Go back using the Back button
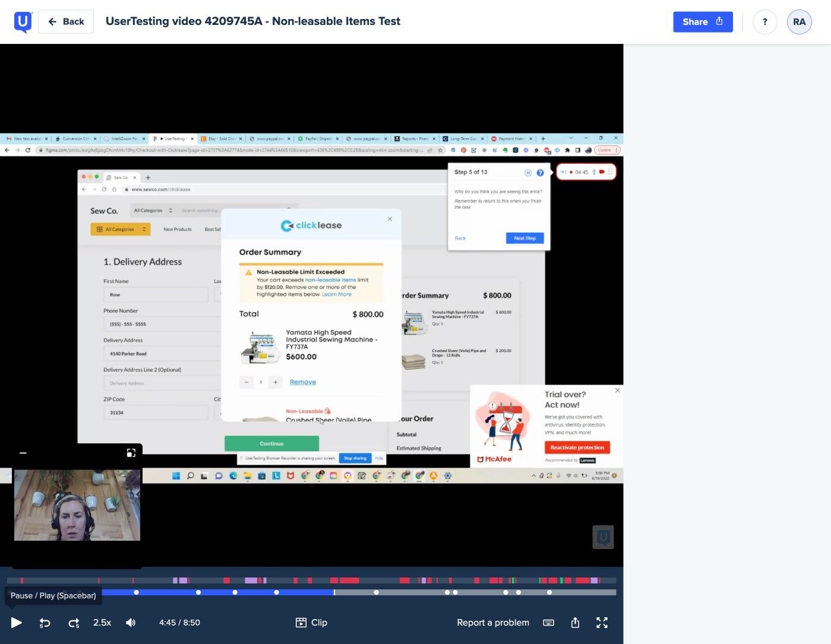This screenshot has height=644, width=831. (66, 22)
